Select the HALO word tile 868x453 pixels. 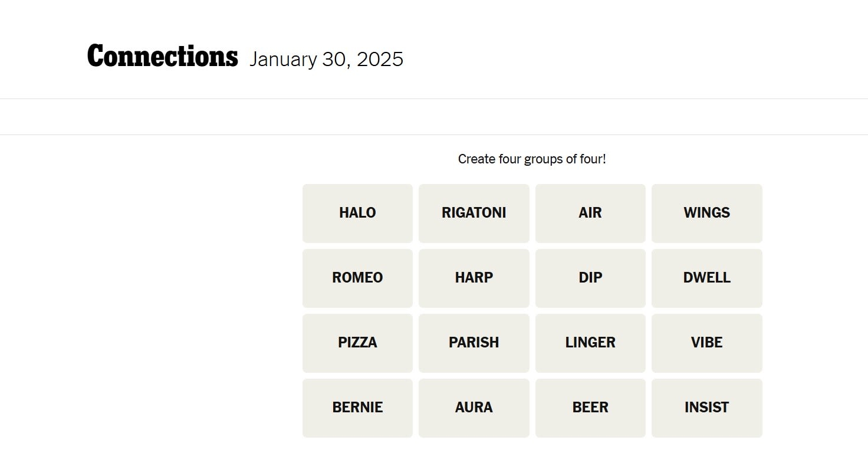coord(357,213)
